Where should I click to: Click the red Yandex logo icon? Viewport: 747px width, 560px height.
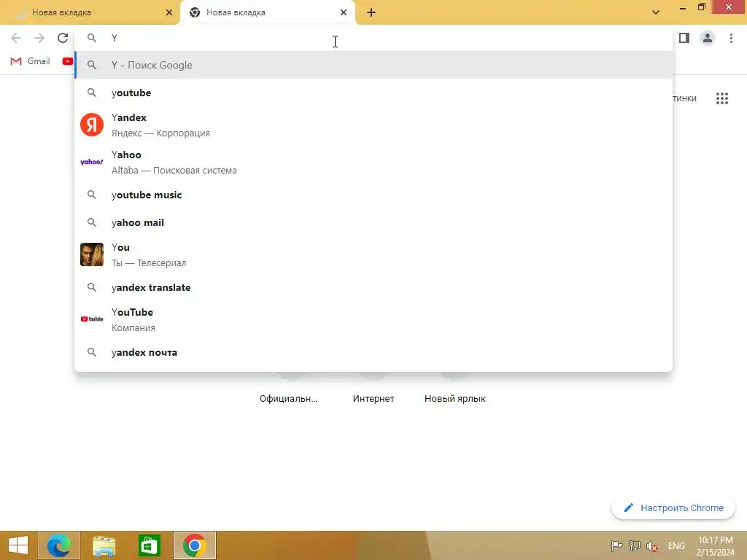coord(92,125)
